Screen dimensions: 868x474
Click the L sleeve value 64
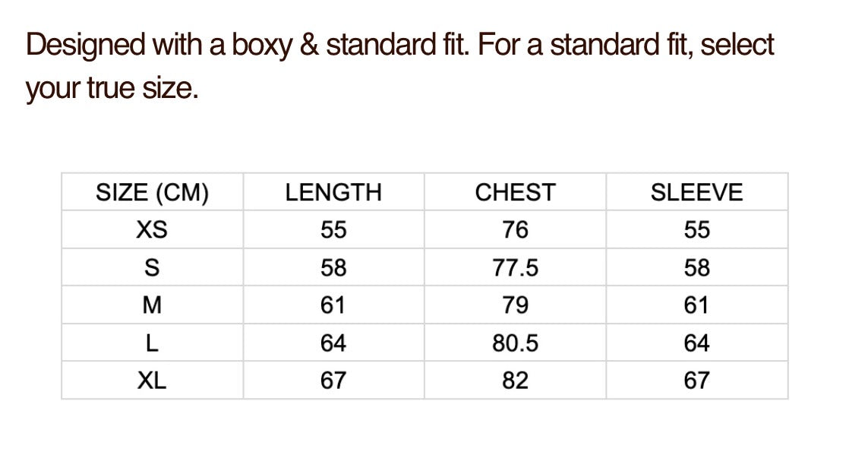tap(696, 343)
